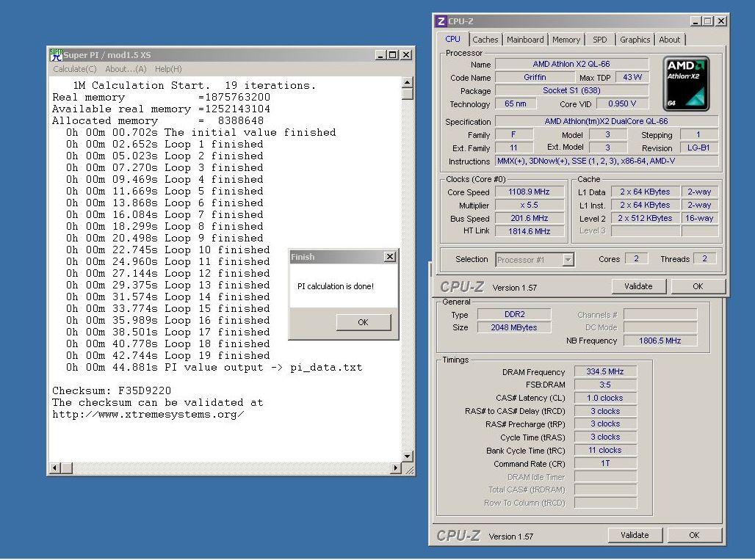Click the '1814.6 MHz' HT Link value
The image size is (755, 560).
tap(529, 231)
